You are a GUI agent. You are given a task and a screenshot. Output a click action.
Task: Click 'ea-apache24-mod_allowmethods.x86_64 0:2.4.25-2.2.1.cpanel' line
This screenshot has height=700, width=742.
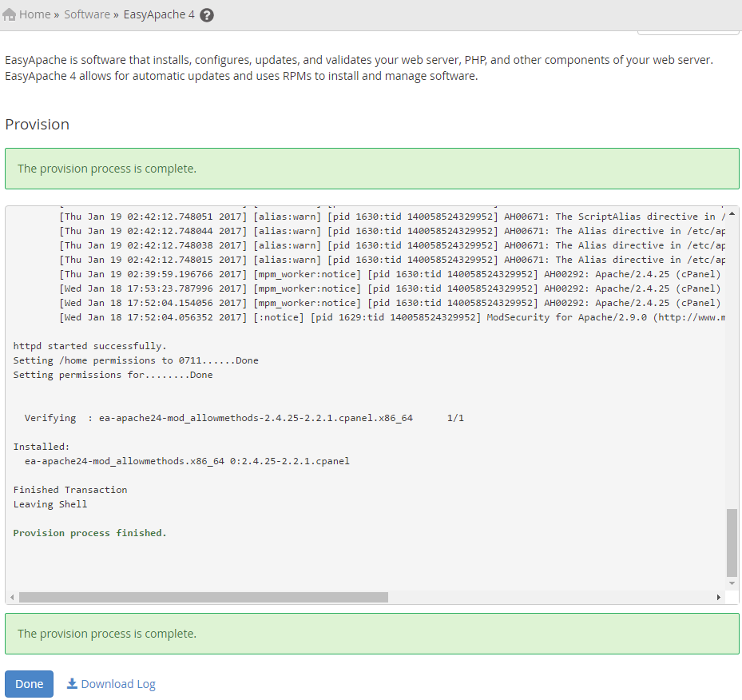(187, 461)
